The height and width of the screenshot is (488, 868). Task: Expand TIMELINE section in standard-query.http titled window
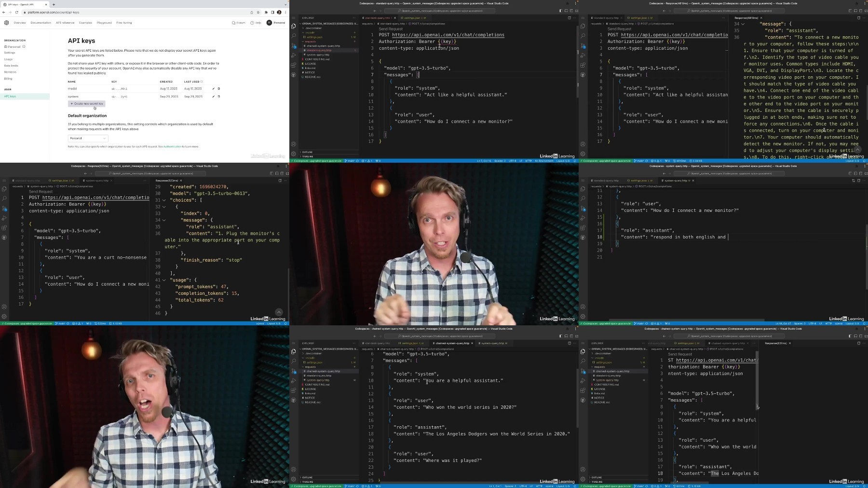(307, 156)
